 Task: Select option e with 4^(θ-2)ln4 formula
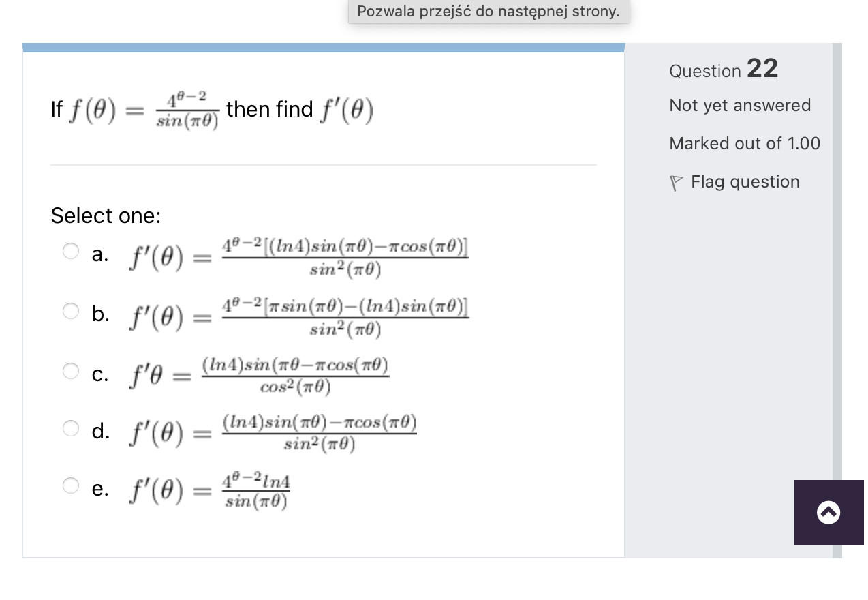point(70,485)
